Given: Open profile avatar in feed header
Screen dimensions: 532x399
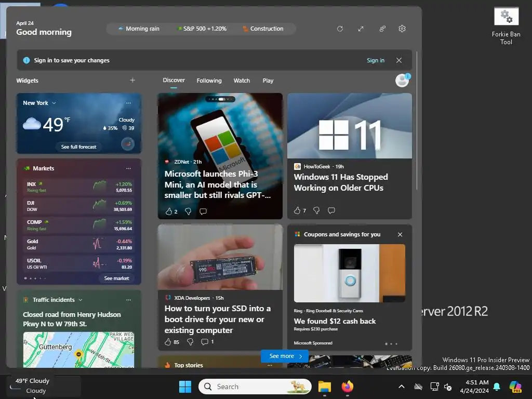Looking at the screenshot, I should (403, 81).
